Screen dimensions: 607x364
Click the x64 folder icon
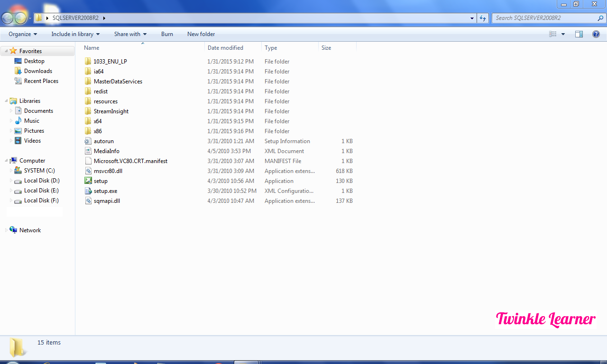point(88,121)
